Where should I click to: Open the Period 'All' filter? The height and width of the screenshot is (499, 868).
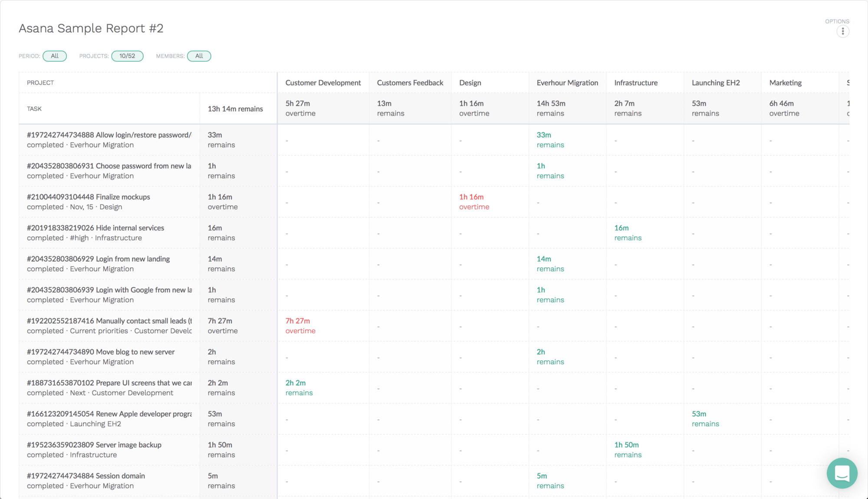pos(55,56)
